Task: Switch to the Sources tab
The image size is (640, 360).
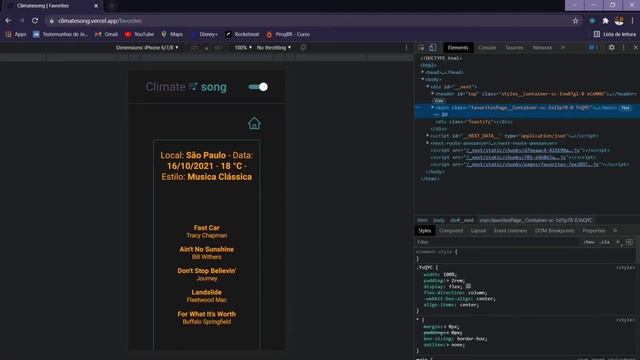Action: pyautogui.click(x=514, y=48)
